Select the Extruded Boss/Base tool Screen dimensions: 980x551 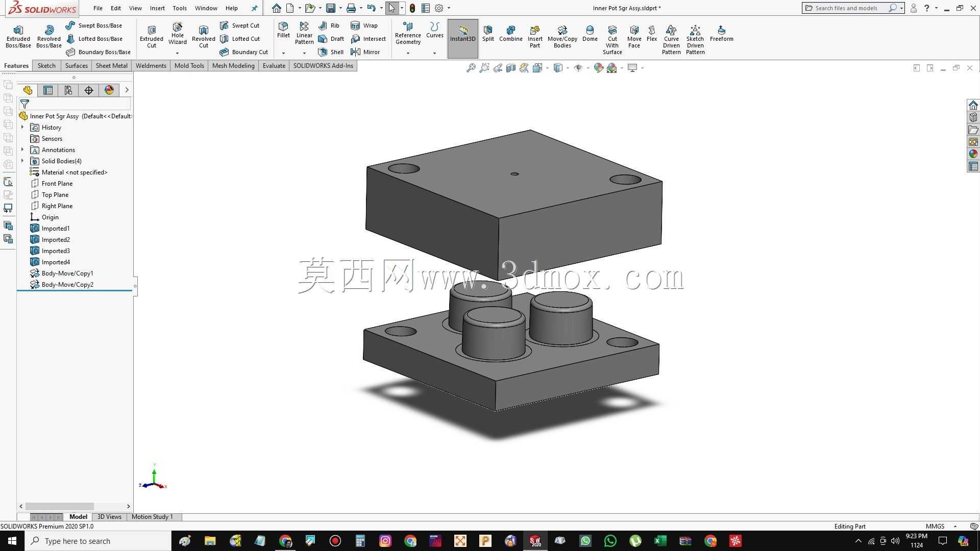[18, 36]
